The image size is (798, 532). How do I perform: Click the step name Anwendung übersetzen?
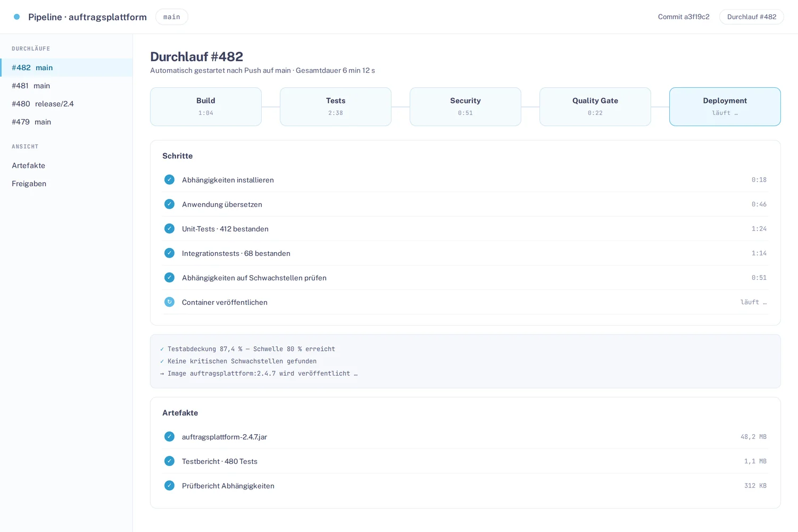[x=222, y=204]
